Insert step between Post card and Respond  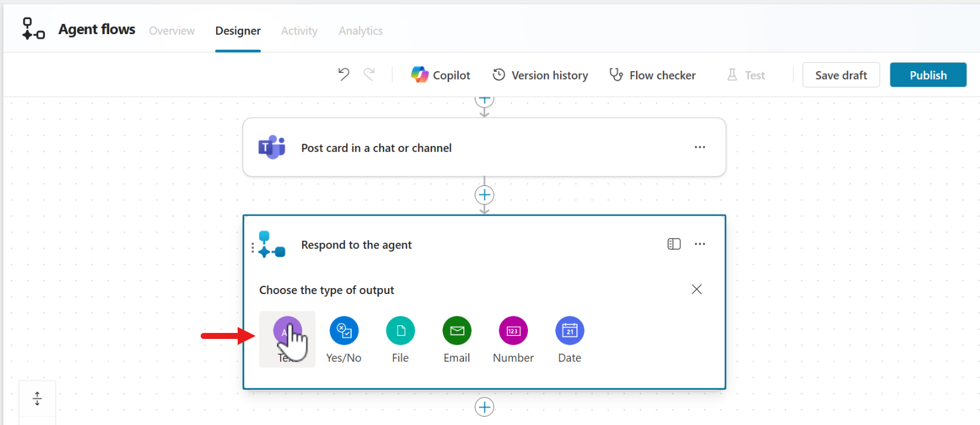[484, 195]
